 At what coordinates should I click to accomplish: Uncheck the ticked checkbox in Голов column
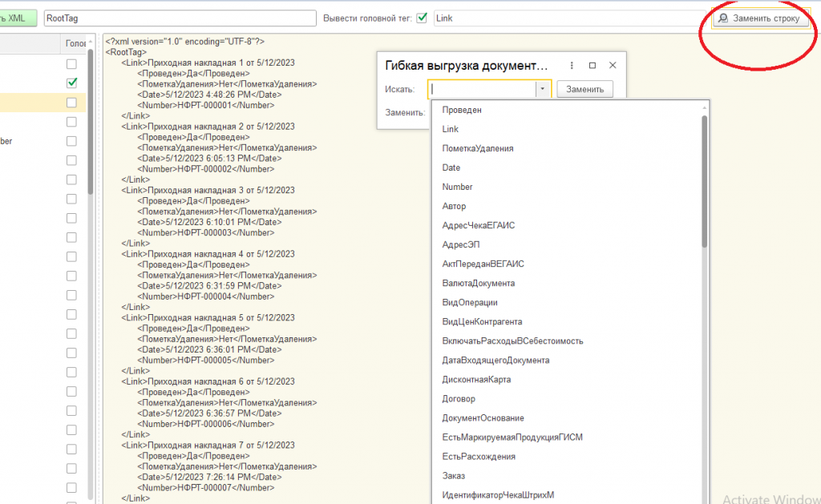72,83
